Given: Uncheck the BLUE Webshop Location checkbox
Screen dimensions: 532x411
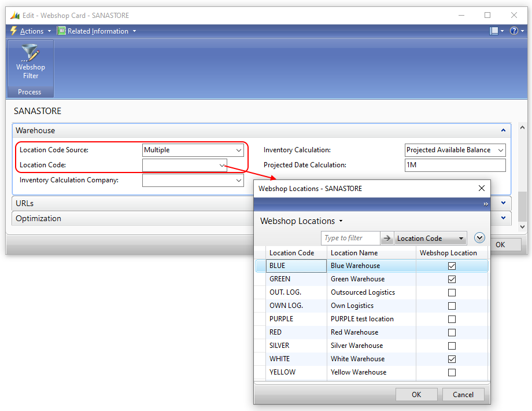Looking at the screenshot, I should [x=452, y=266].
